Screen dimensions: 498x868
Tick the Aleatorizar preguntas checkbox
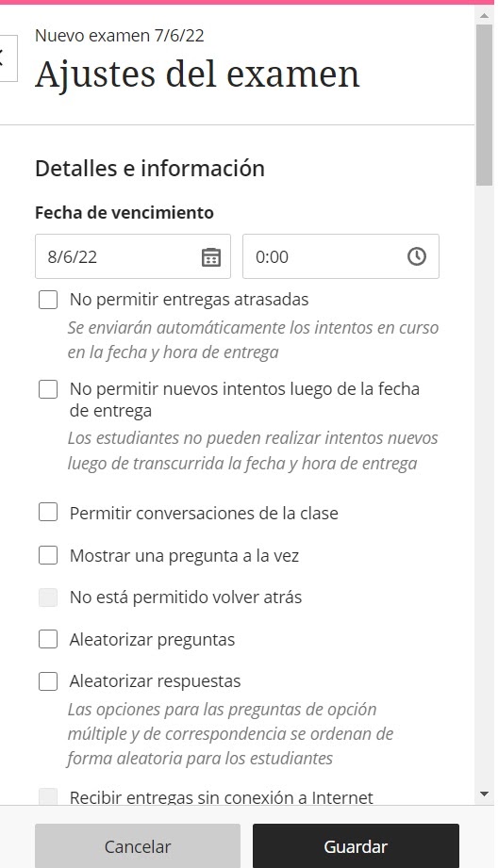pos(48,639)
